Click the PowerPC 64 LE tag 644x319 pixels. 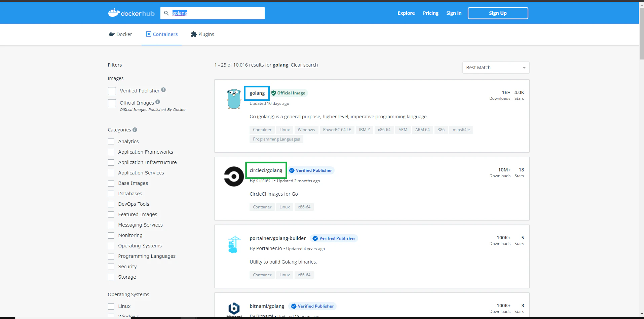[337, 130]
